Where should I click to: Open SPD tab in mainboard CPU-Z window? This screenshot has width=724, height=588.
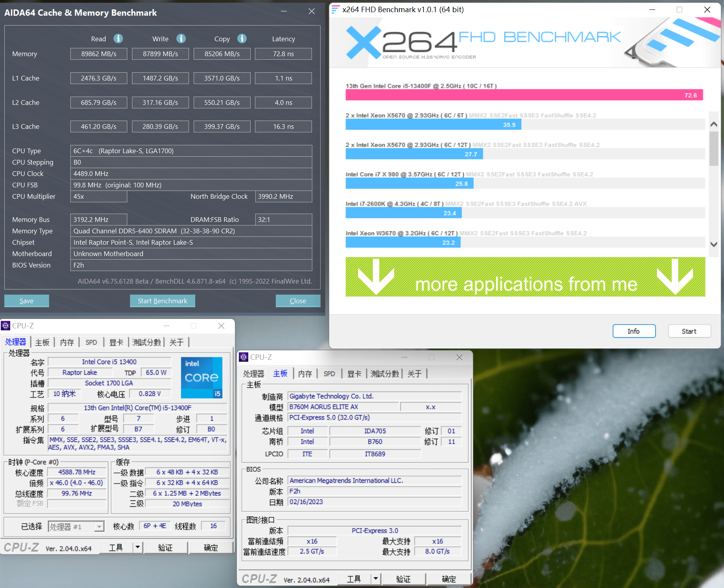click(x=329, y=374)
